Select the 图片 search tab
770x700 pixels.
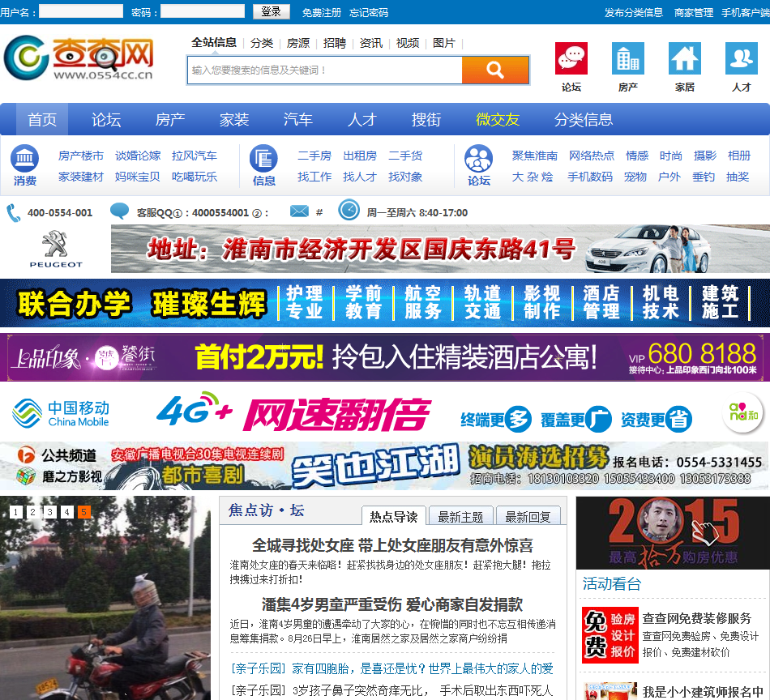pyautogui.click(x=444, y=43)
